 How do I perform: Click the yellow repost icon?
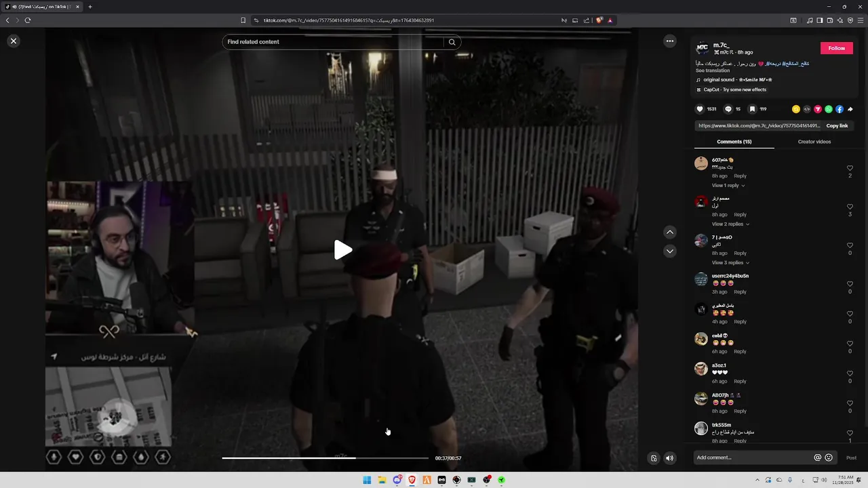796,109
